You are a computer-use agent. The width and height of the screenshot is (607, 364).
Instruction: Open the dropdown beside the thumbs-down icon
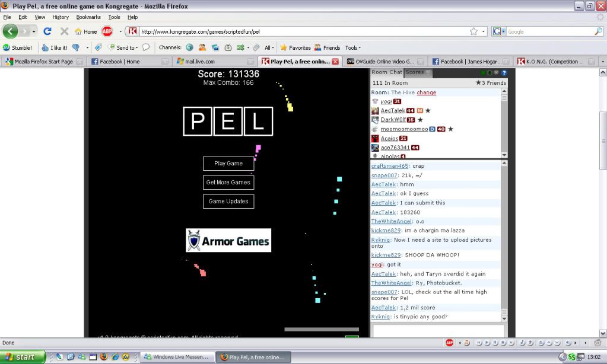(x=87, y=47)
